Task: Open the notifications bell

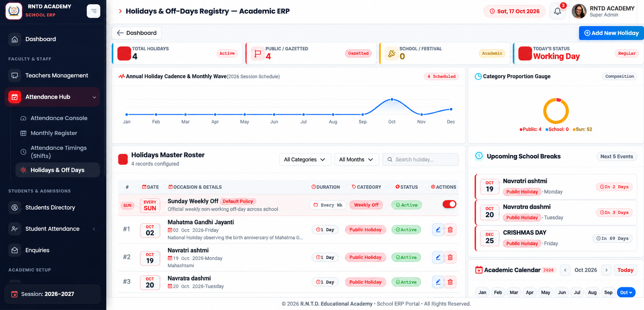Action: (557, 11)
